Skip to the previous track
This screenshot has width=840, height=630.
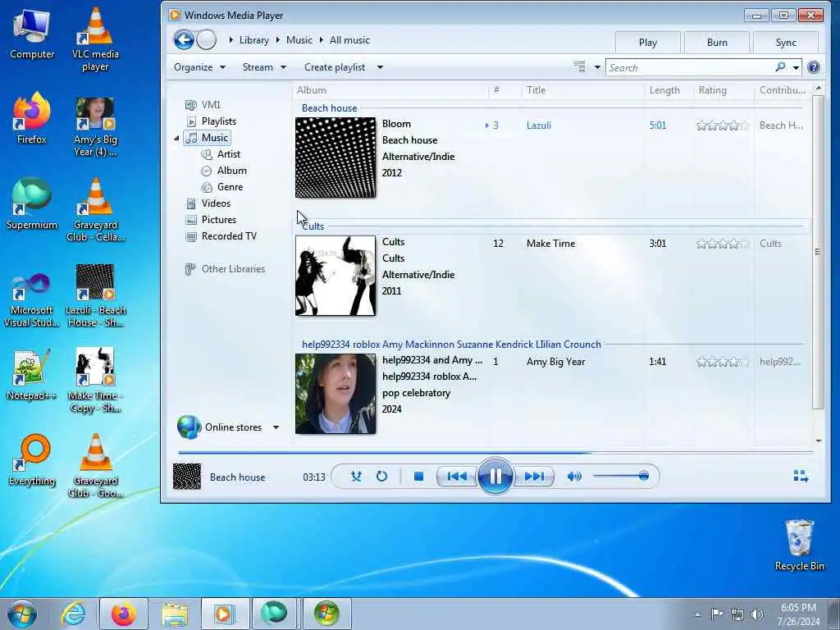click(456, 477)
